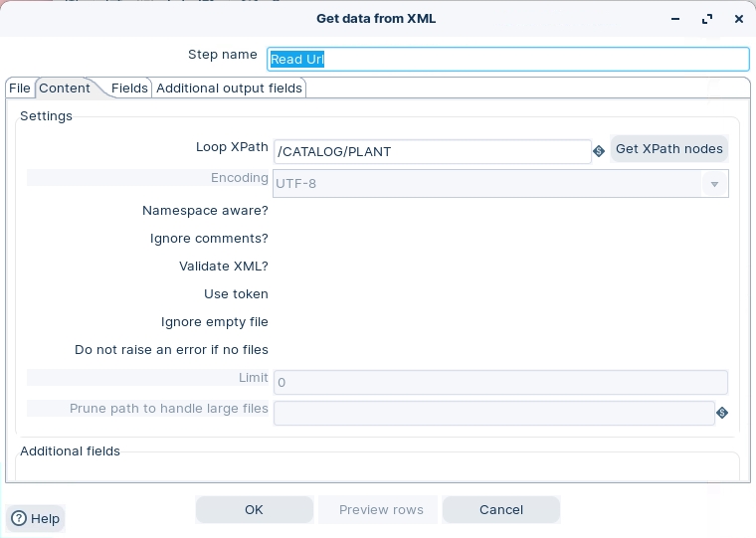The image size is (756, 538).
Task: Confirm the dialog with OK
Action: [254, 509]
